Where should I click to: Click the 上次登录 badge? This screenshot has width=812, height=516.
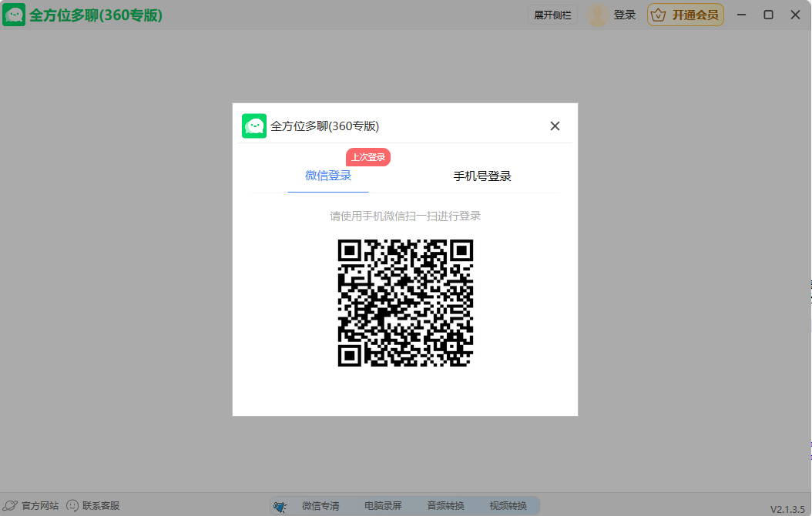(368, 157)
